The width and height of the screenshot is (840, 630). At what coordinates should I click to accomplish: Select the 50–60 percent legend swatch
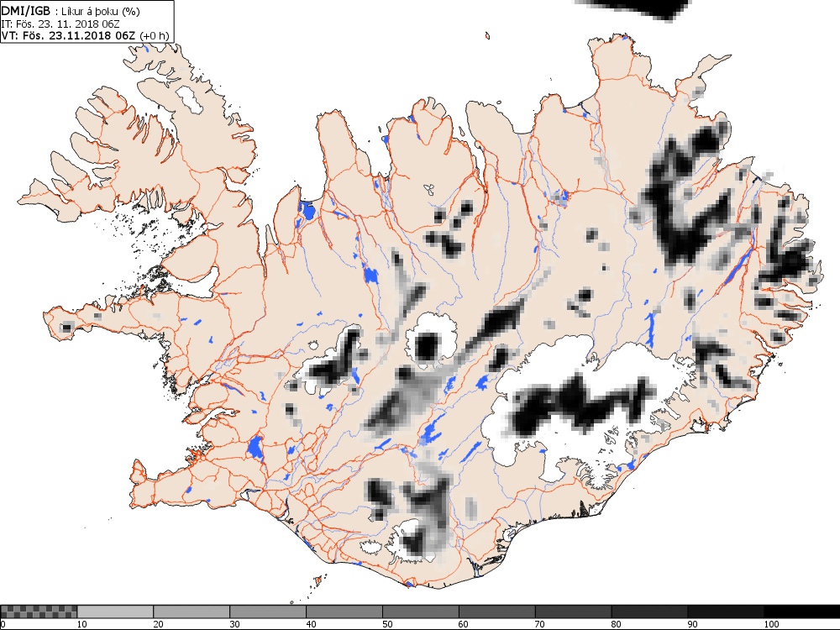pyautogui.click(x=421, y=612)
